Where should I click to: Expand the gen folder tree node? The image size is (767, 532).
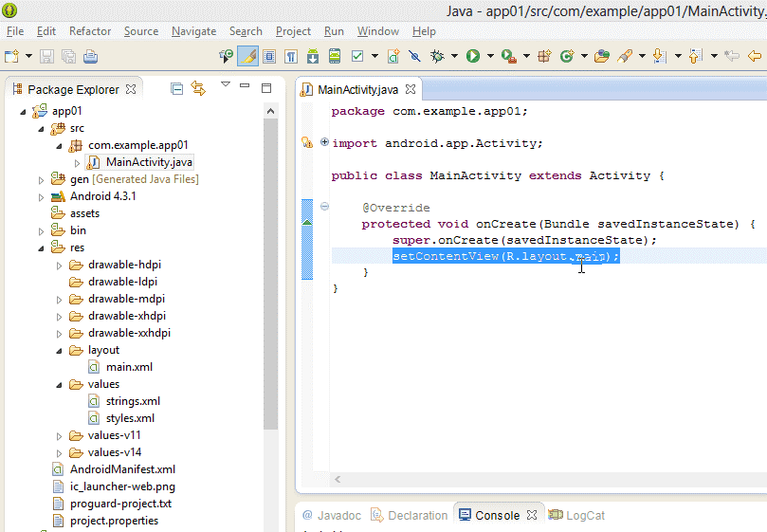click(41, 179)
